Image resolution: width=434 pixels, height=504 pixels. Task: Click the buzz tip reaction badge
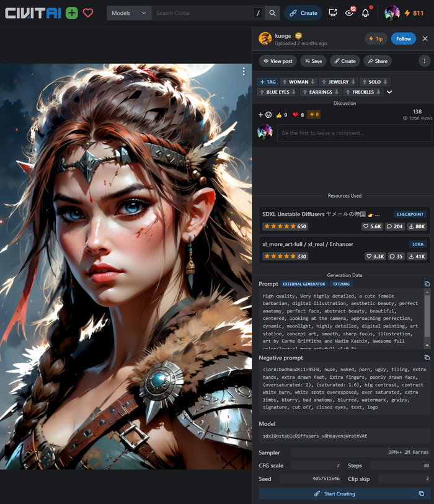click(314, 115)
